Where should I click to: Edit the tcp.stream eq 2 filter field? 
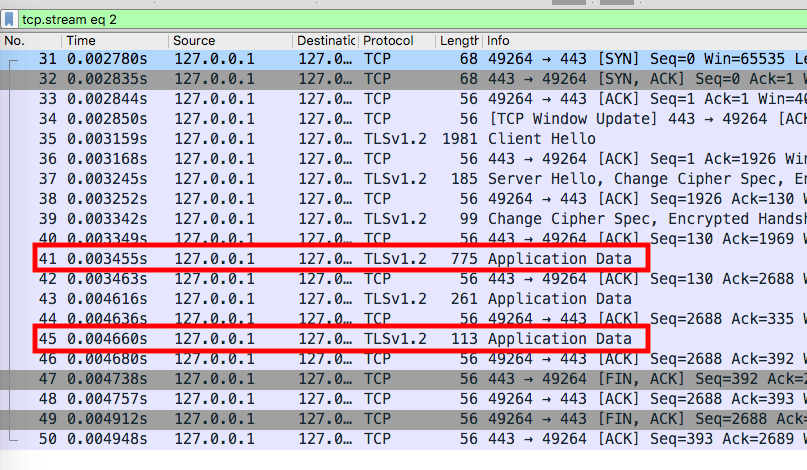click(x=412, y=20)
